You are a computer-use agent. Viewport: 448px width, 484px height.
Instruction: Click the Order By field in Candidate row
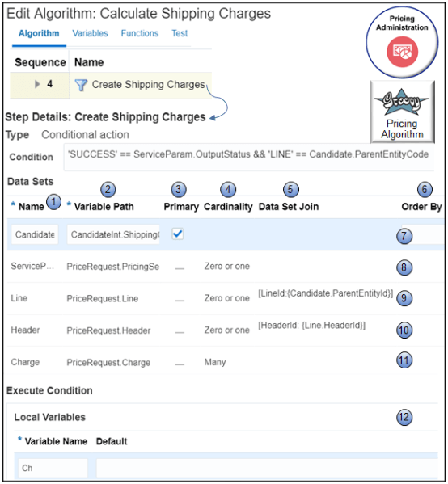coord(423,234)
